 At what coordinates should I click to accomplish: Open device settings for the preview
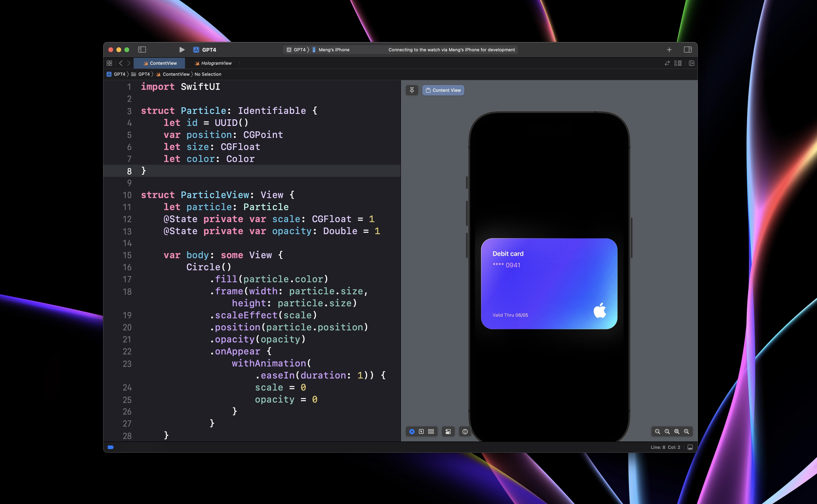coord(448,431)
